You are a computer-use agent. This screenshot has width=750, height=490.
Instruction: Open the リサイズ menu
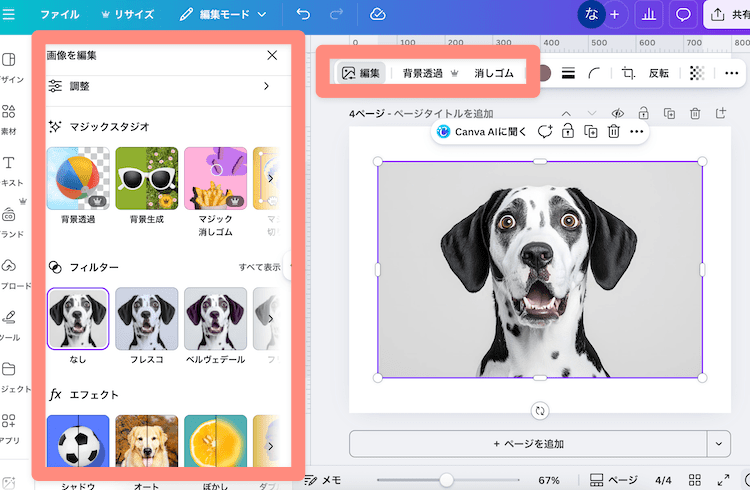[x=128, y=15]
